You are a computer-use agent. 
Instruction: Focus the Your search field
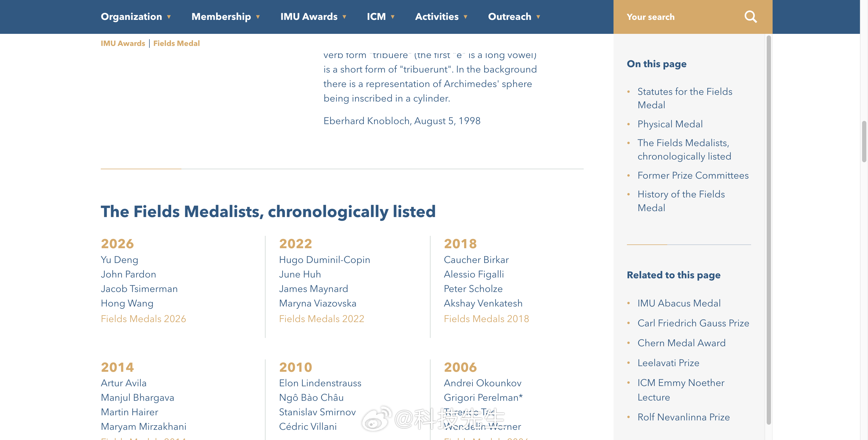(681, 17)
